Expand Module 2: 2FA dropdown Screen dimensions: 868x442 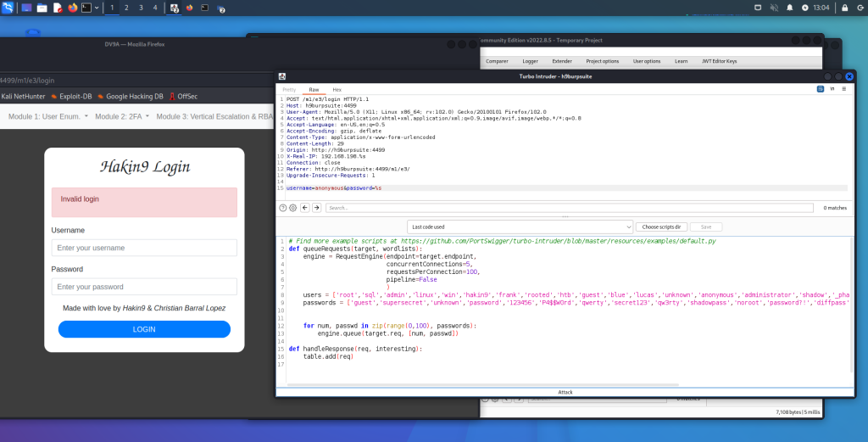[122, 116]
